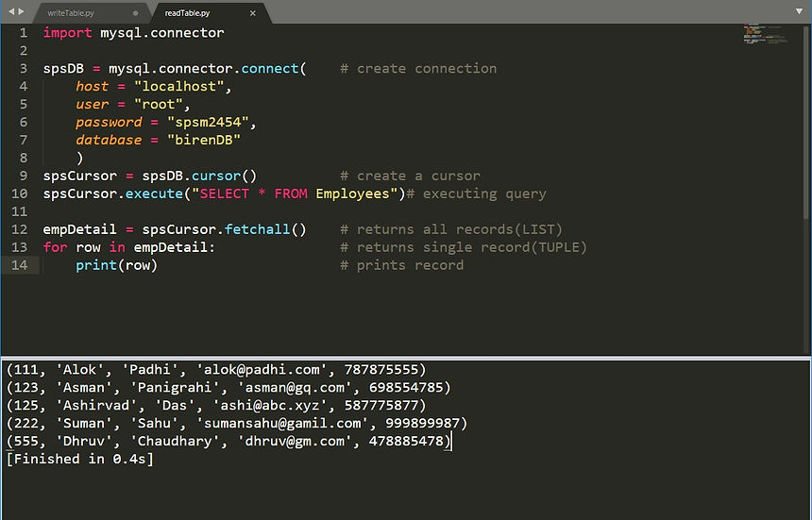Select the readTable.py tab
This screenshot has height=520, width=812.
(188, 13)
